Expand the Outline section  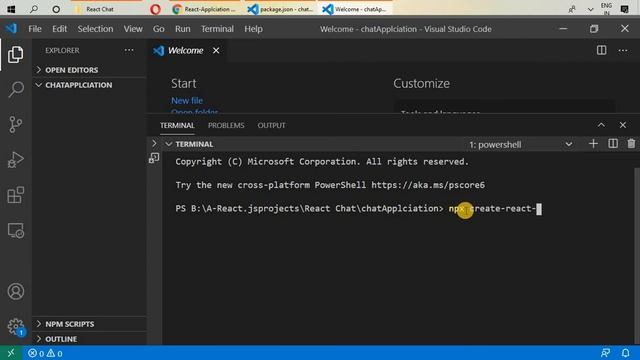pos(89,339)
